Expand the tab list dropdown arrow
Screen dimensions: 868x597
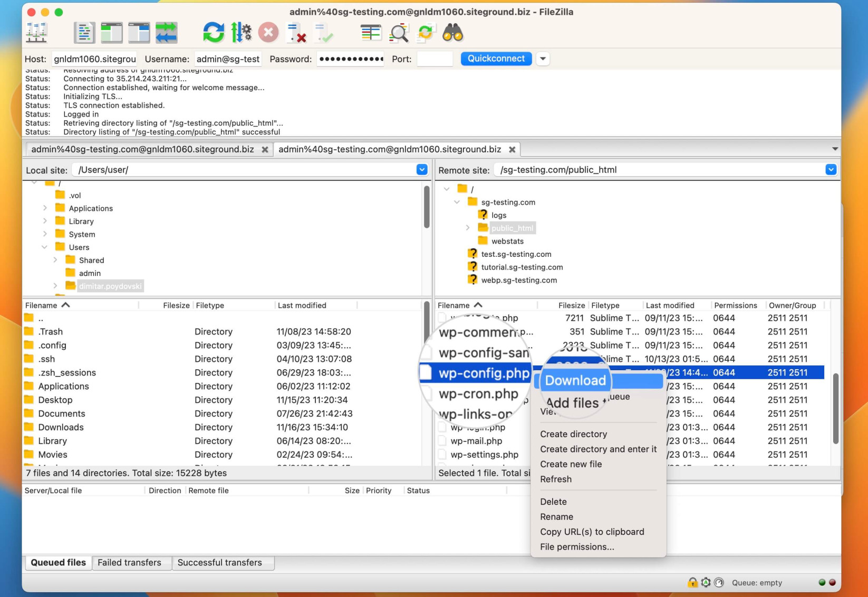835,149
